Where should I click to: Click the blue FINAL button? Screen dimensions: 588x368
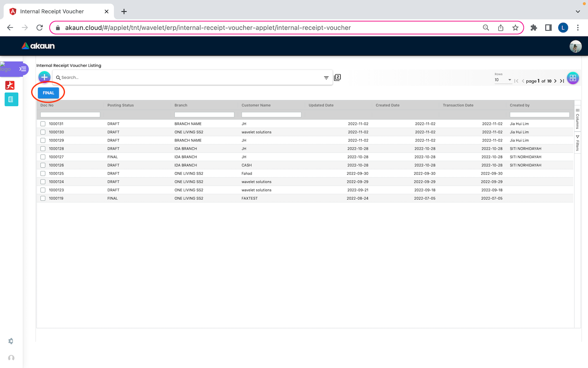point(48,93)
